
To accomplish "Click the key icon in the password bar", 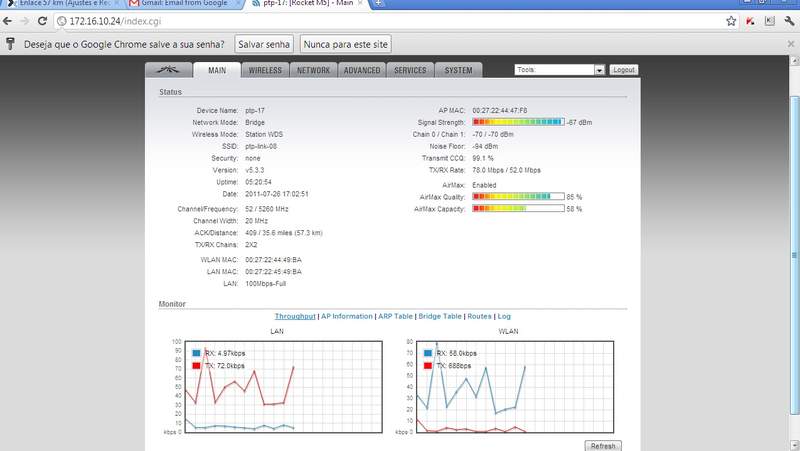I will click(10, 44).
